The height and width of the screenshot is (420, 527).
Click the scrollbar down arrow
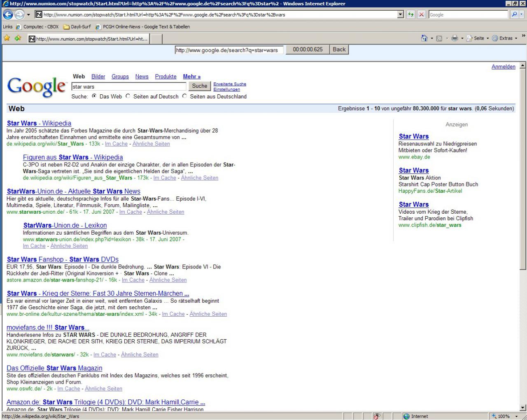523,408
